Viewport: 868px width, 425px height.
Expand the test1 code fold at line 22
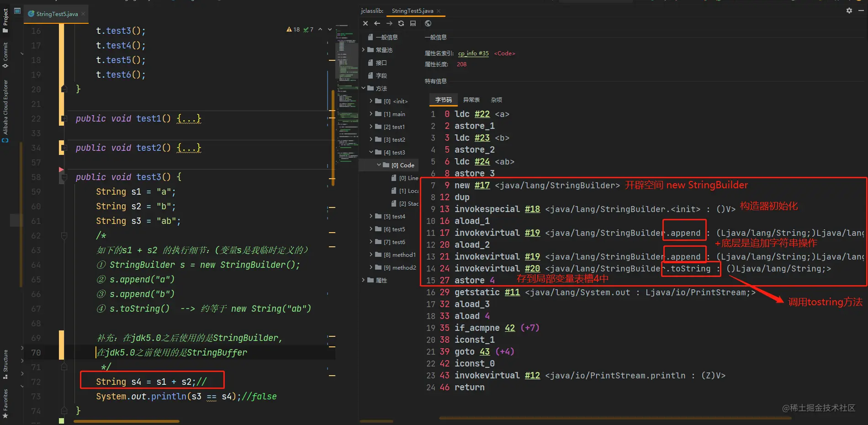point(64,119)
